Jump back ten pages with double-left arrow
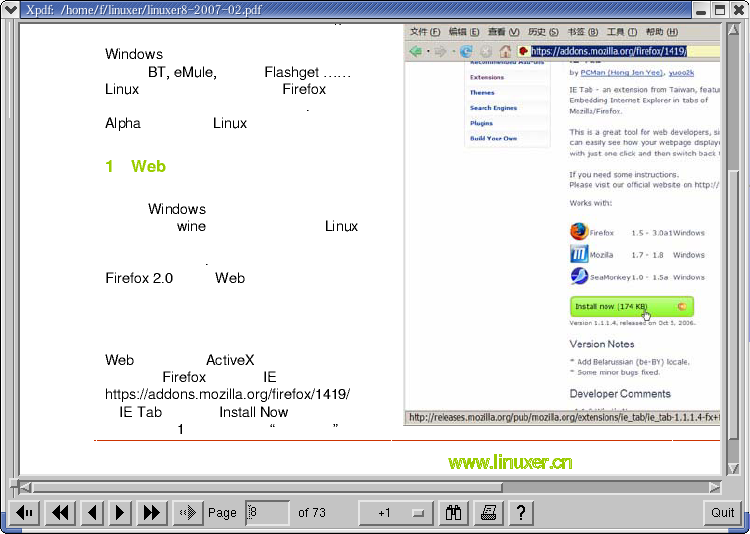Image resolution: width=750 pixels, height=534 pixels. pos(60,513)
